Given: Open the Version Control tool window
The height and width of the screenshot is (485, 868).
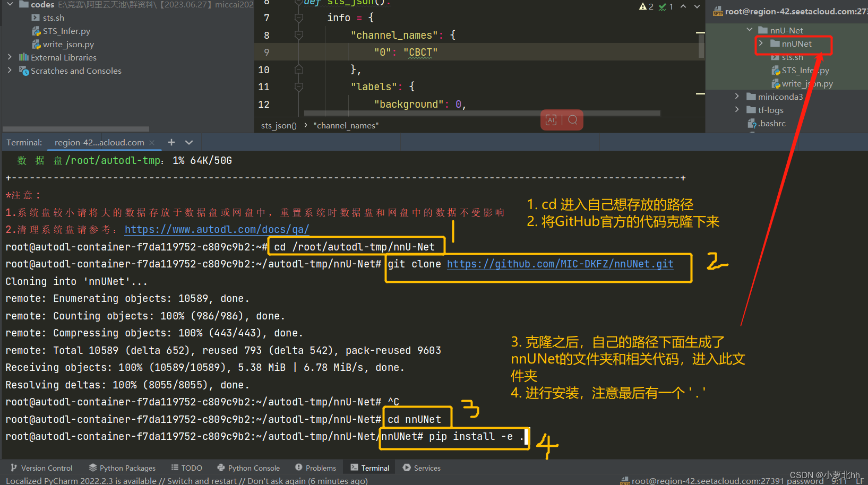Looking at the screenshot, I should pyautogui.click(x=41, y=468).
